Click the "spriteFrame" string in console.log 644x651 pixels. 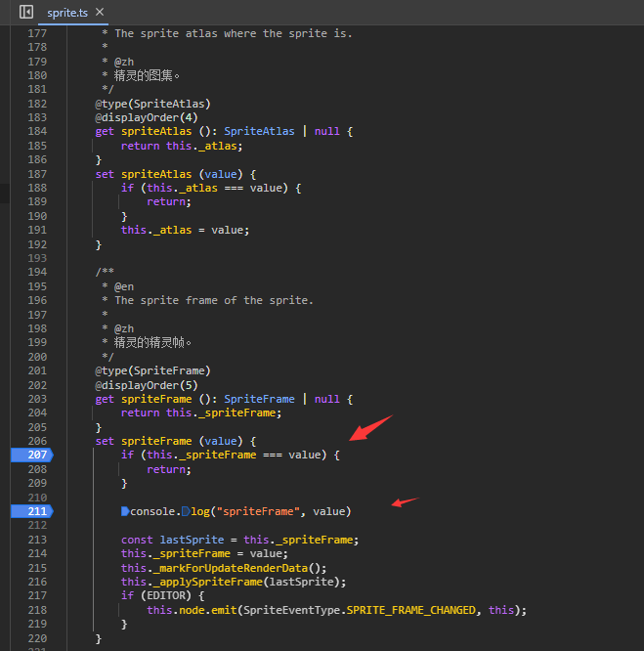(x=258, y=511)
